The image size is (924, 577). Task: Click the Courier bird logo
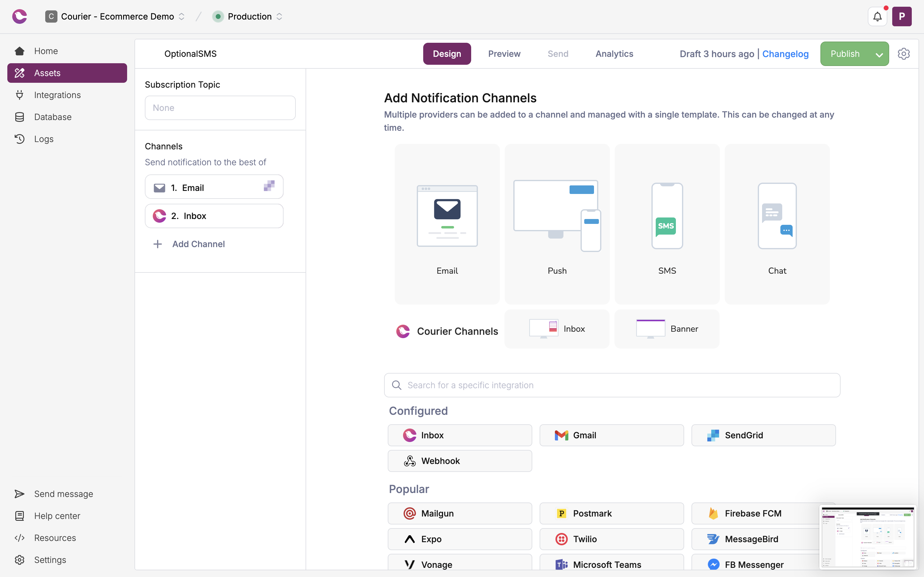click(20, 16)
